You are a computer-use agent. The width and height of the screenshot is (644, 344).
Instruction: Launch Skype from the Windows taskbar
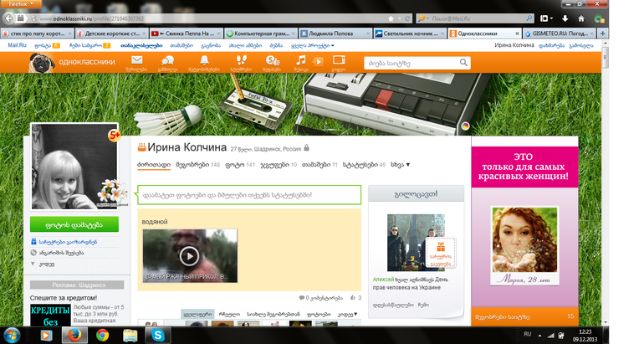(x=156, y=334)
